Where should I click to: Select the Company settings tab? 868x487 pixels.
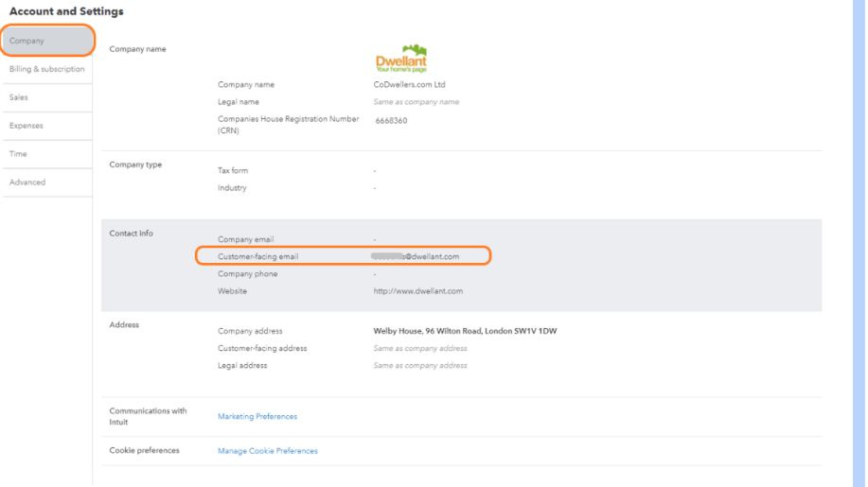tap(47, 41)
